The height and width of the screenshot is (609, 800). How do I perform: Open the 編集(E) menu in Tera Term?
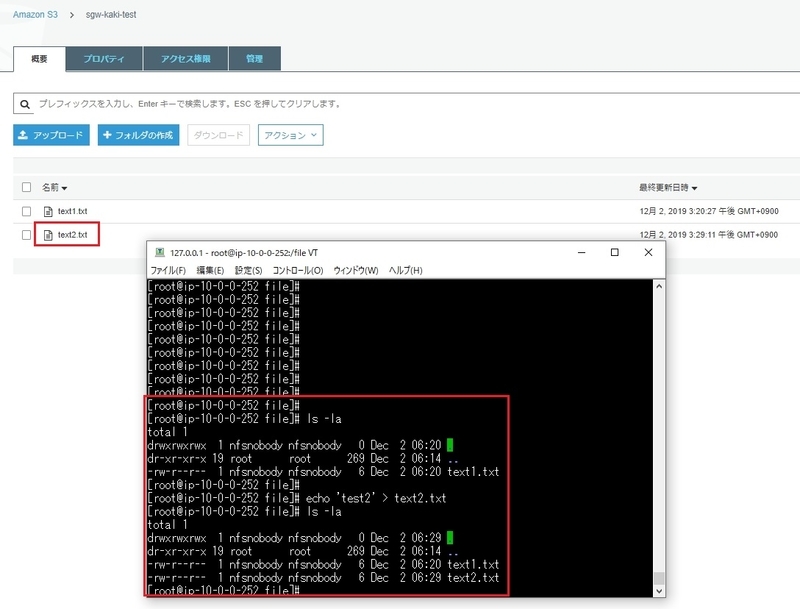(x=210, y=270)
